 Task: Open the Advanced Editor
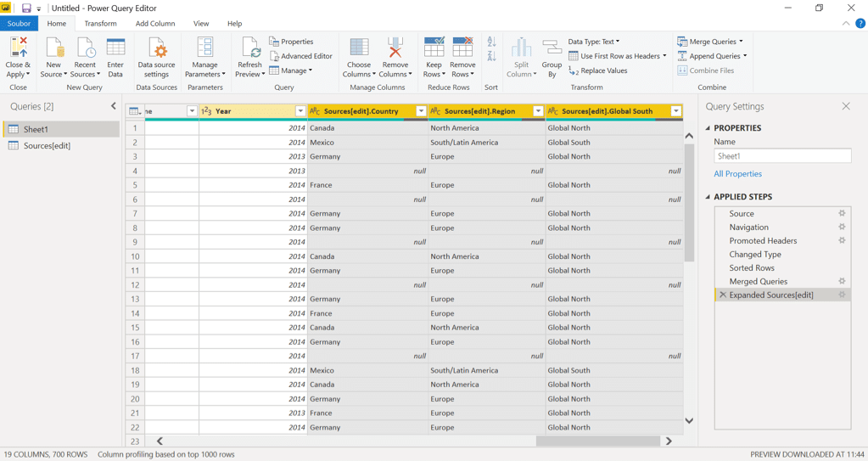pos(301,56)
